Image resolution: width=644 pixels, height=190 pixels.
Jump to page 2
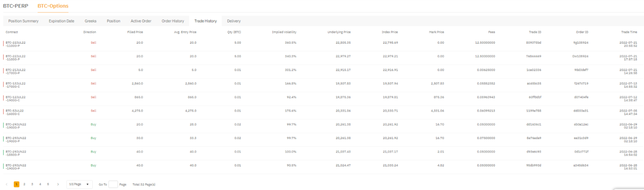tap(24, 184)
